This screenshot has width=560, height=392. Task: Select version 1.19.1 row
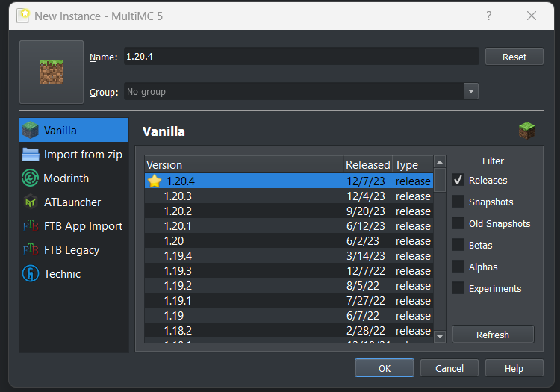(x=289, y=301)
